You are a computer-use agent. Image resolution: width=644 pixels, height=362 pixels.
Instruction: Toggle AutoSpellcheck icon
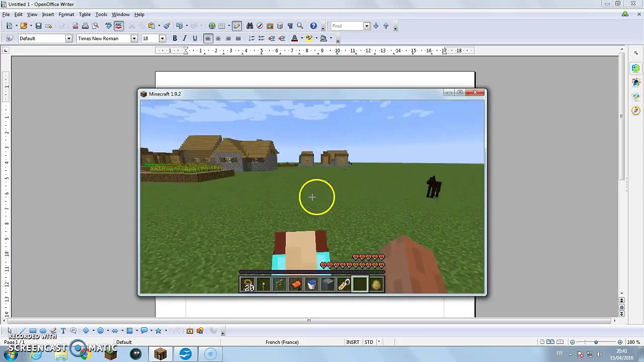click(x=119, y=26)
